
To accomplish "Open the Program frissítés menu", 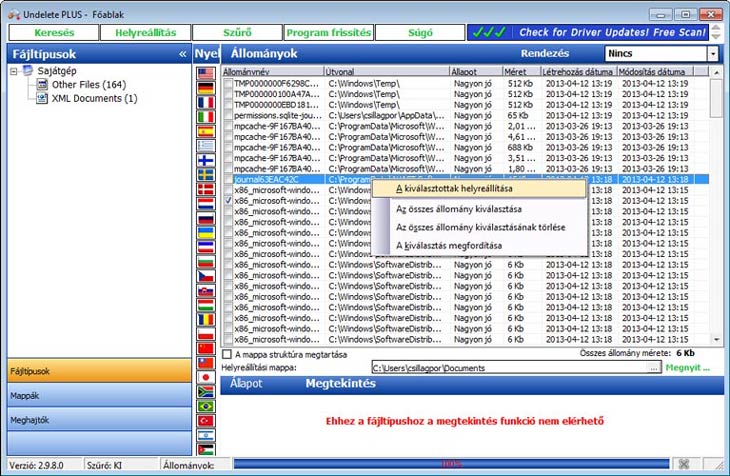I will click(x=329, y=33).
